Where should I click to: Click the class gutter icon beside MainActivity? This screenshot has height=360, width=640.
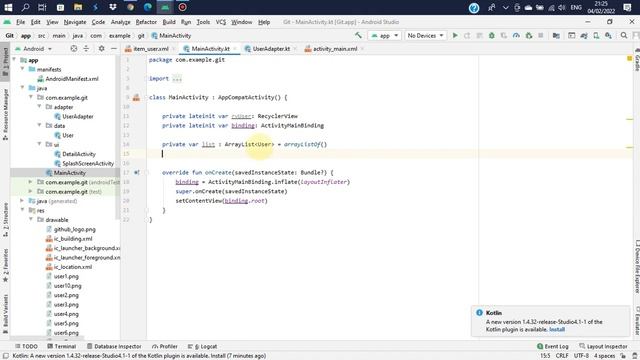(x=136, y=98)
